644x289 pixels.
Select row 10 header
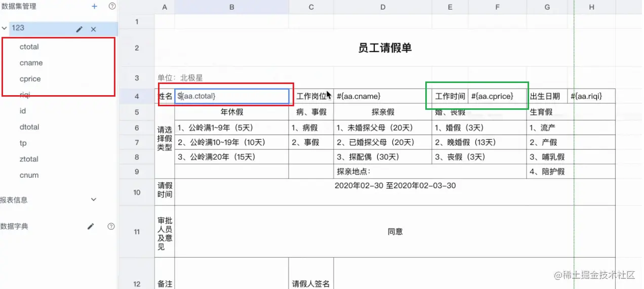(x=137, y=192)
